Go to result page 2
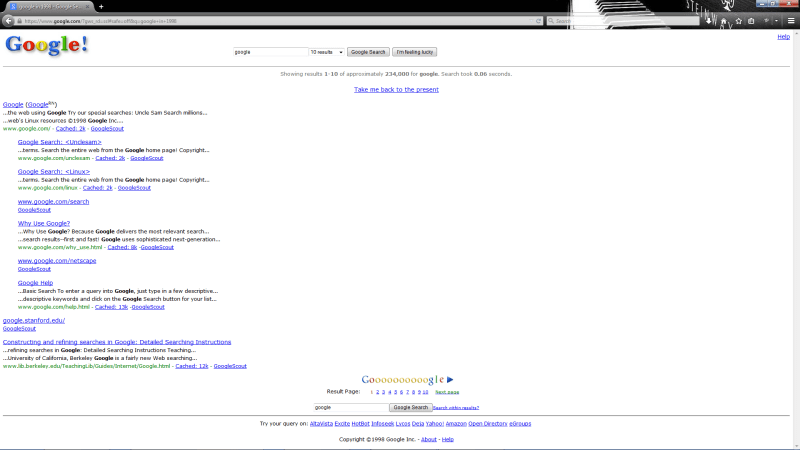800x450 pixels. click(x=378, y=392)
